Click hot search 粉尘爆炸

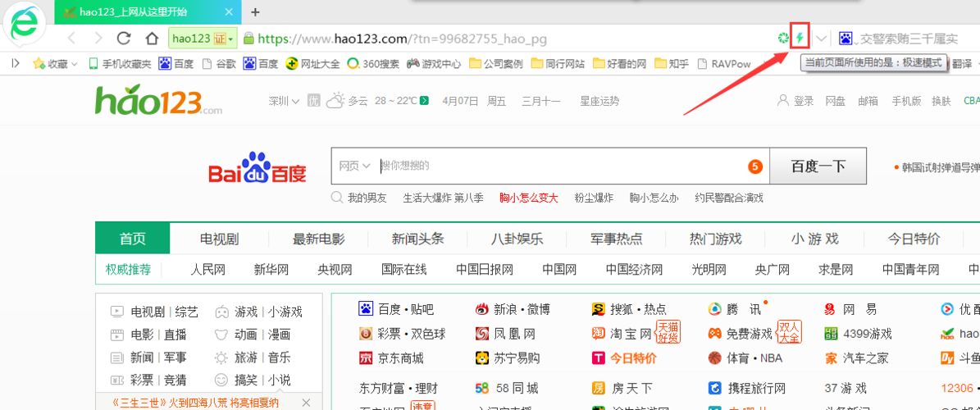pyautogui.click(x=594, y=198)
